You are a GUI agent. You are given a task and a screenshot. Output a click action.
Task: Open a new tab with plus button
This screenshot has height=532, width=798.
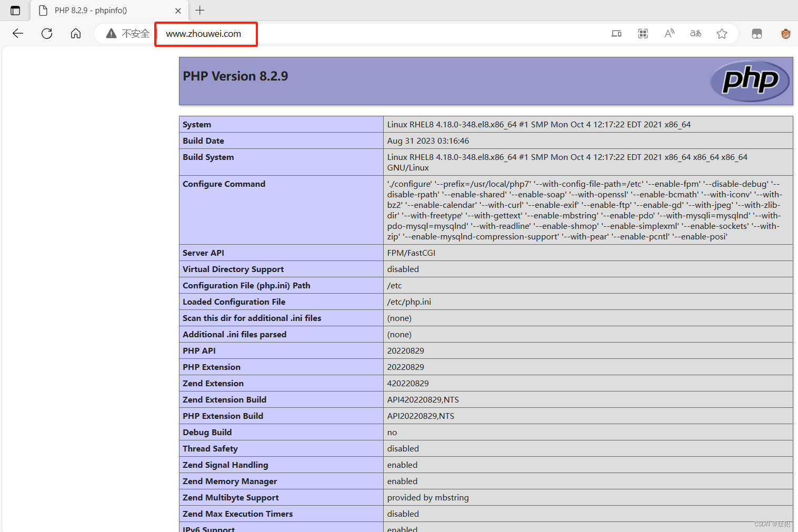click(x=200, y=10)
